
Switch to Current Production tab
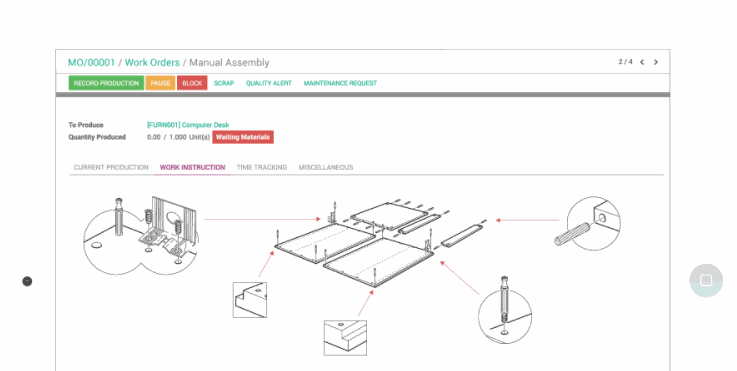[x=111, y=167]
